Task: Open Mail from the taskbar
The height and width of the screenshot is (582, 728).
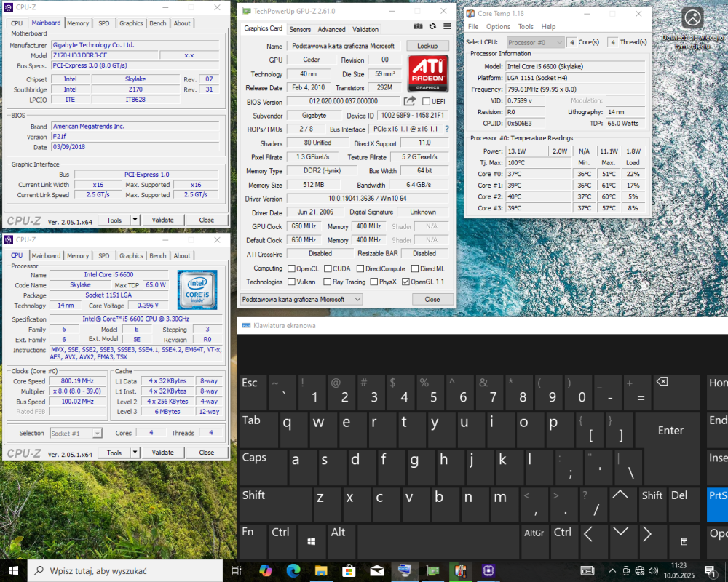Action: point(377,571)
